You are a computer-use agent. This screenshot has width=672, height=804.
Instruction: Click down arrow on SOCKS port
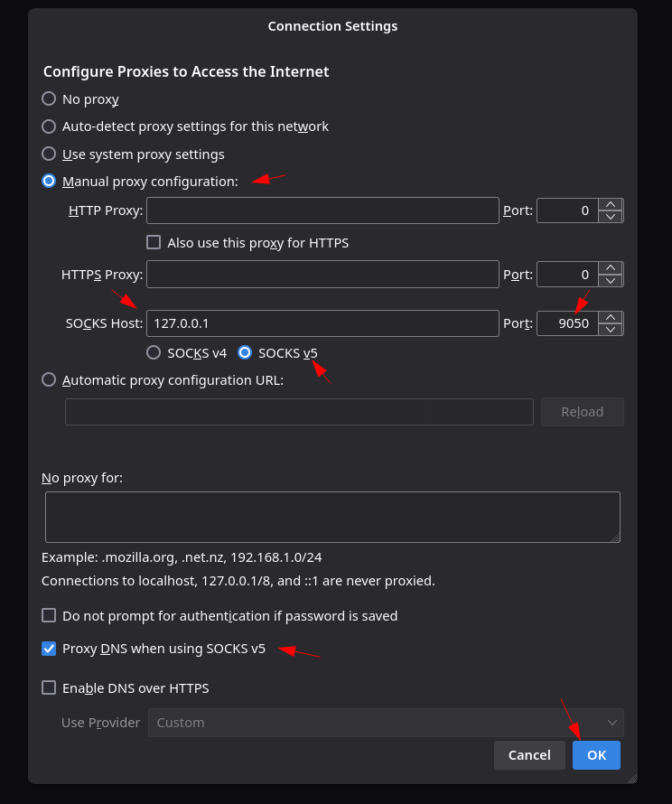pyautogui.click(x=611, y=329)
